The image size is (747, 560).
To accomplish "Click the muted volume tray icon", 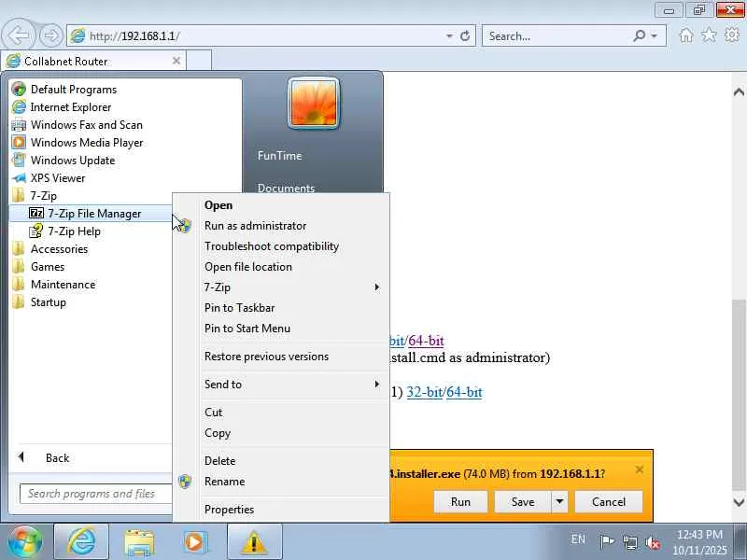I will (x=653, y=542).
